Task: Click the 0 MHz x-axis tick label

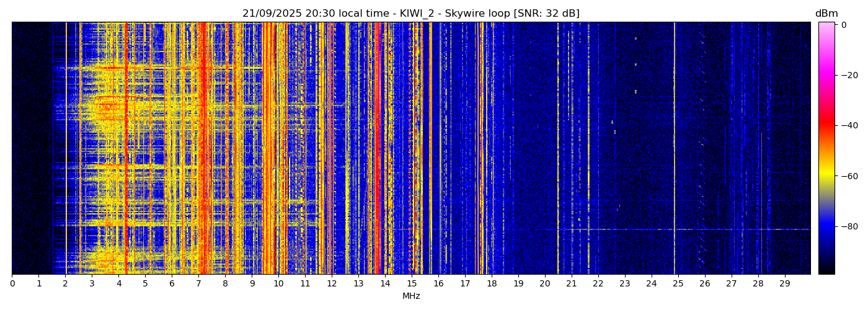Action: click(x=12, y=284)
